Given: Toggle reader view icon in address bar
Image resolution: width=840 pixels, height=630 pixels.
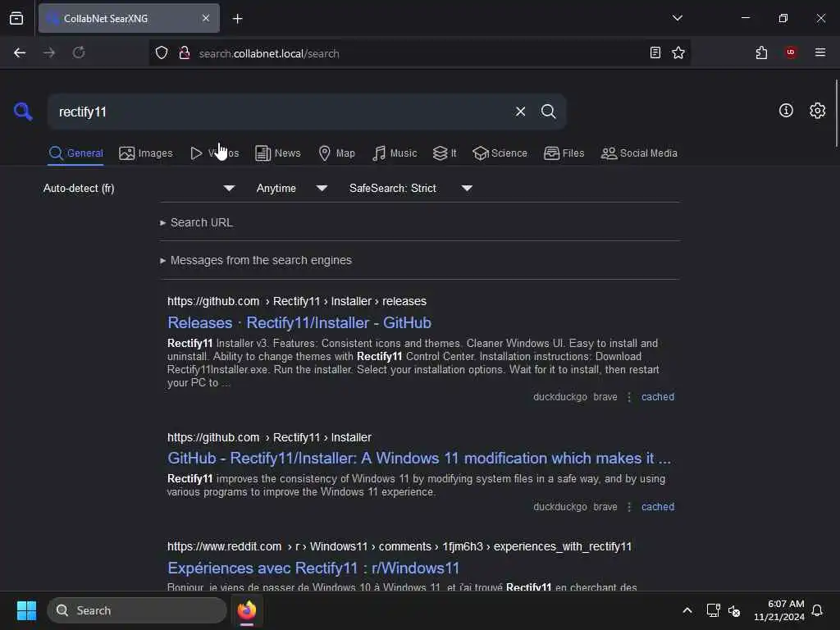Looking at the screenshot, I should (x=655, y=52).
